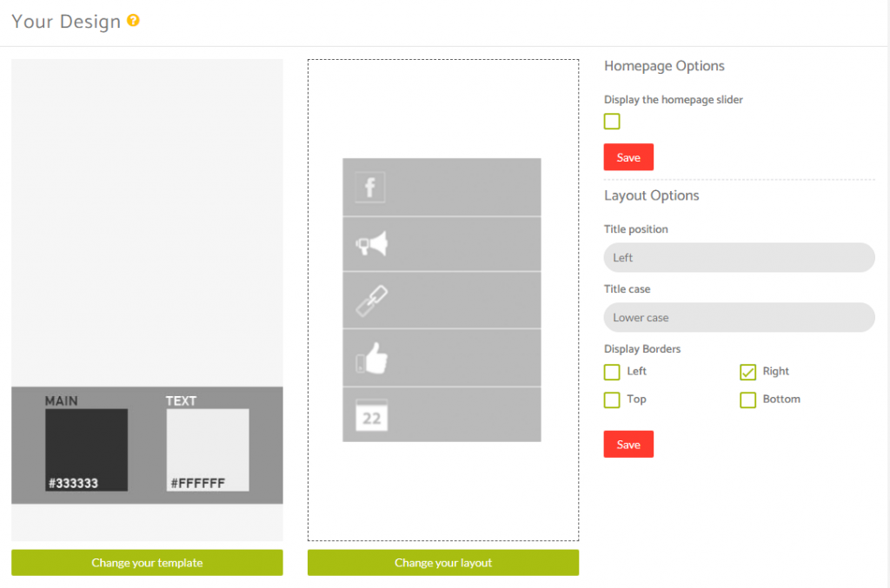The height and width of the screenshot is (588, 890).
Task: Select the chain link icon in layout preview
Action: click(372, 301)
